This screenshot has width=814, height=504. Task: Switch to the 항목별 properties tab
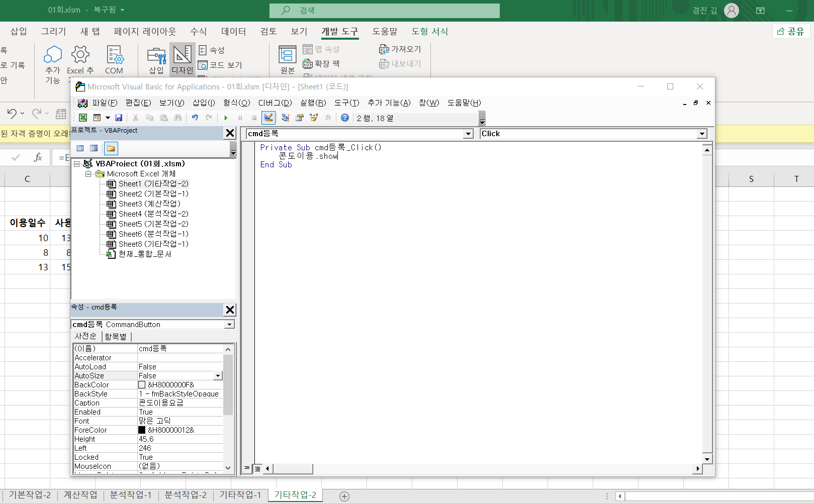pos(116,336)
